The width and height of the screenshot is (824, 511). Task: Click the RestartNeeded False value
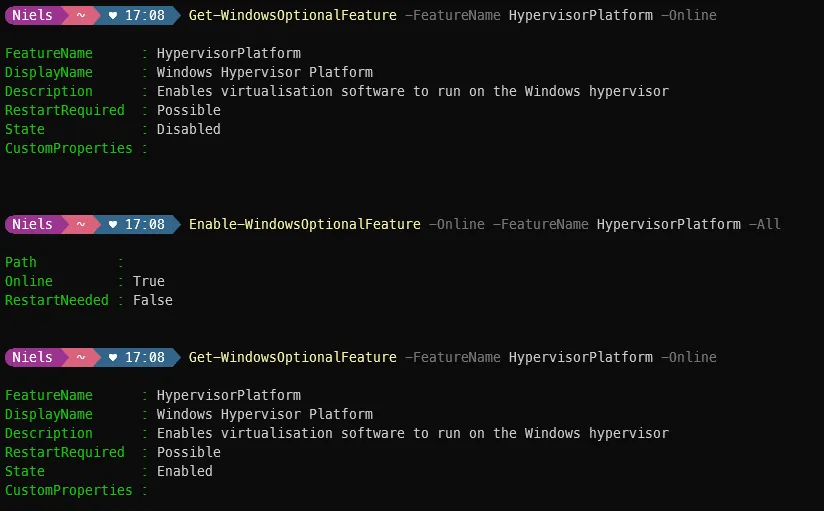(x=152, y=300)
